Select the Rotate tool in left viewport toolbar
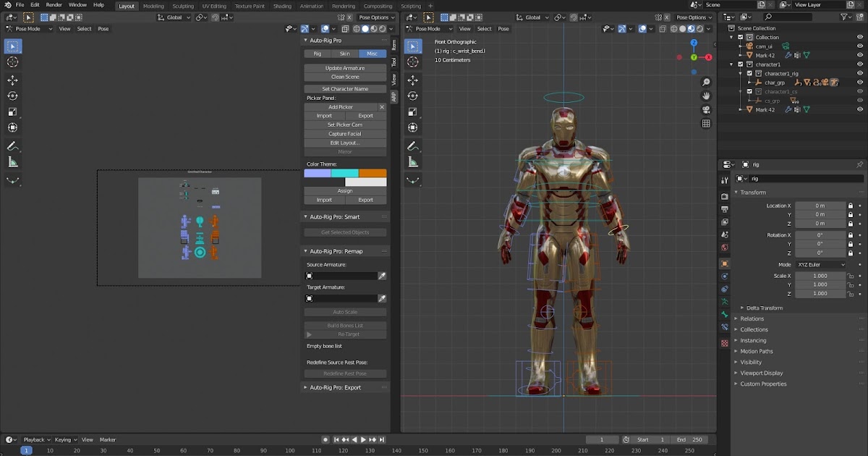The width and height of the screenshot is (868, 456). tap(12, 96)
